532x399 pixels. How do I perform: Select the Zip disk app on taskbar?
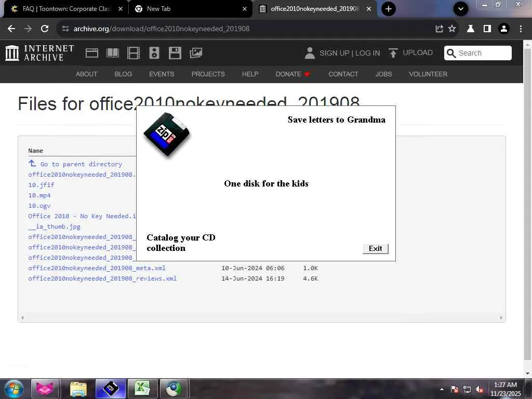point(111,389)
